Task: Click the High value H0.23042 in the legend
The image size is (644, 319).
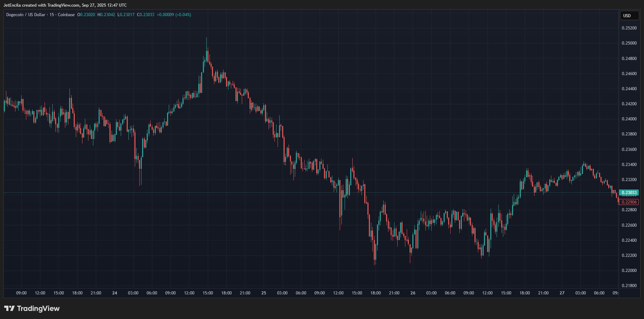Action: click(x=106, y=15)
